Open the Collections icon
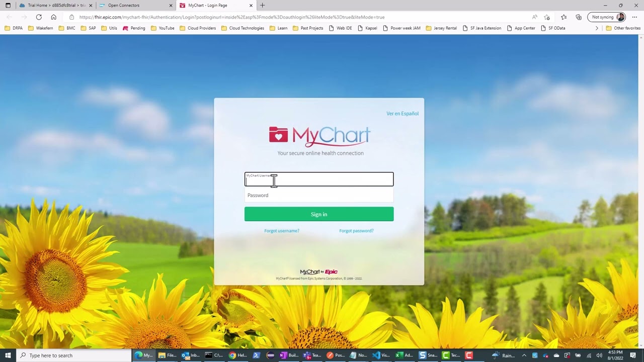Viewport: 644px width, 362px height. [579, 17]
